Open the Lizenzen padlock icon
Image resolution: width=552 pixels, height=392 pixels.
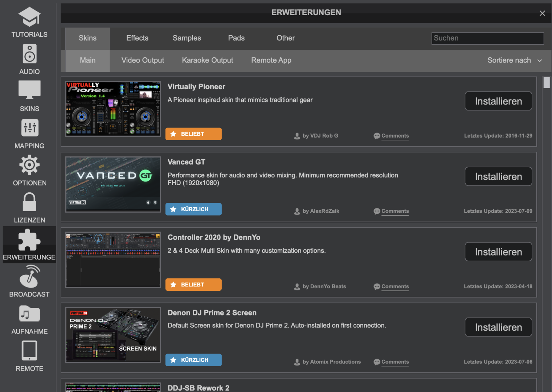tap(29, 202)
